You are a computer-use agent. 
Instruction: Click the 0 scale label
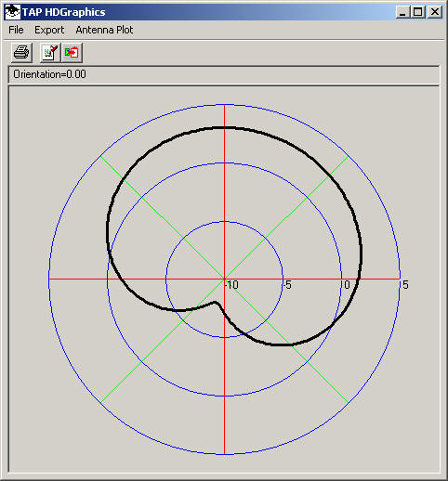point(347,285)
